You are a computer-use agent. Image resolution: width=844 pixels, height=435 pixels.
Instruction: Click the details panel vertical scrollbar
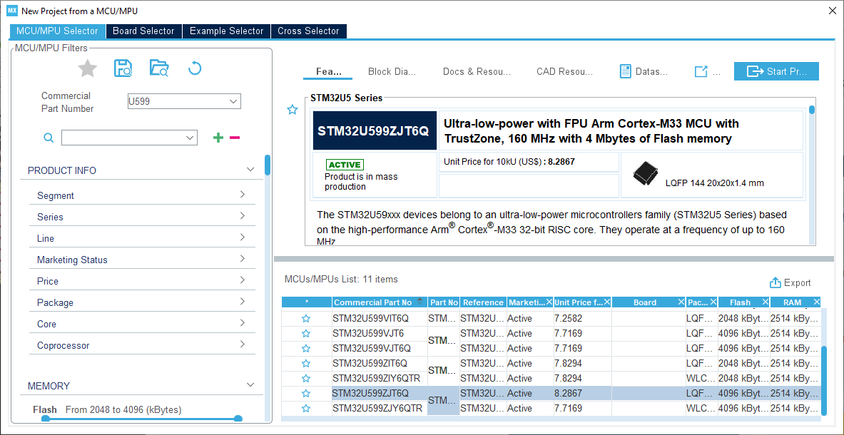click(812, 110)
